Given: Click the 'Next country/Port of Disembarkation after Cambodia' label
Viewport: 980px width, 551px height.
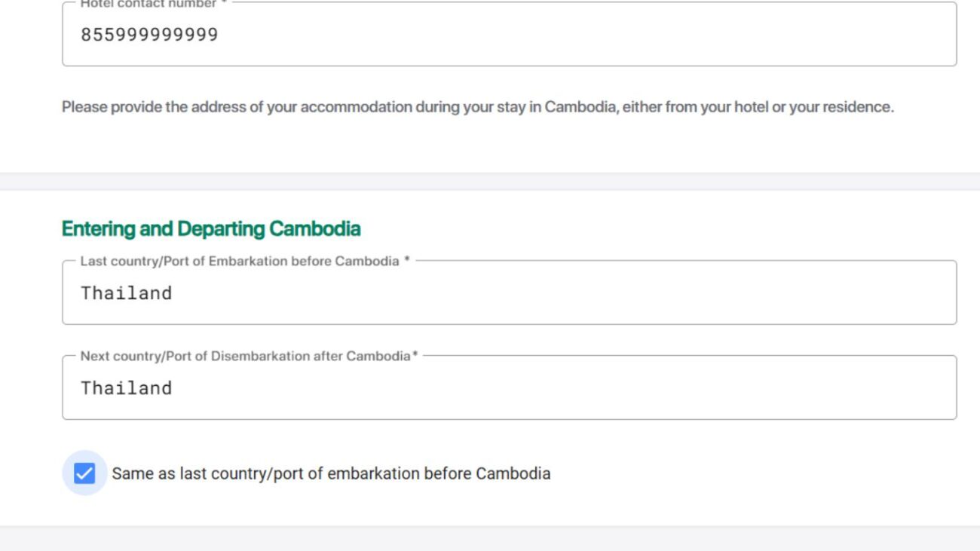Looking at the screenshot, I should (245, 356).
